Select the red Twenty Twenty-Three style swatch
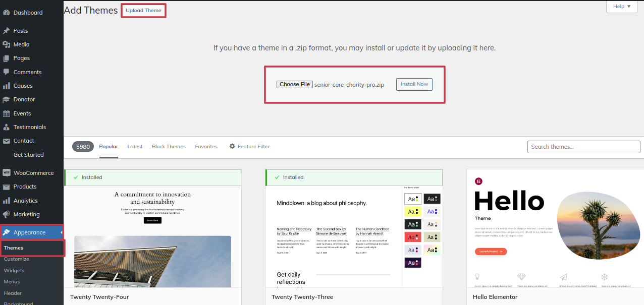Viewport: 644px width, 305px height. click(x=412, y=237)
